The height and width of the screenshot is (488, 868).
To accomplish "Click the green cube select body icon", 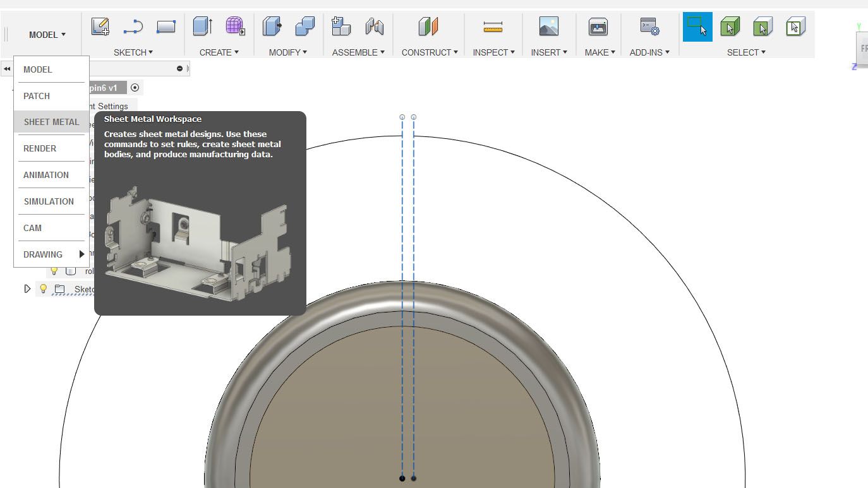I will [730, 27].
